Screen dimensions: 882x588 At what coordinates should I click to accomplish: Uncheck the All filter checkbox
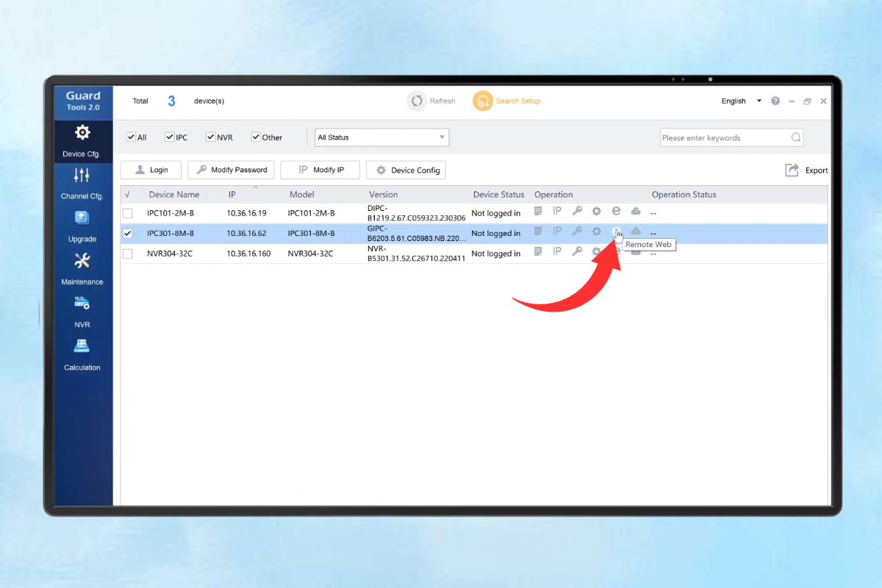(131, 137)
